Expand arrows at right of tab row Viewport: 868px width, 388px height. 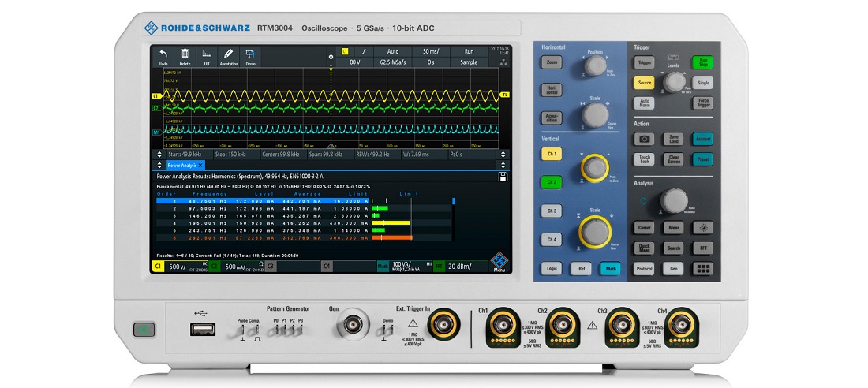tap(503, 165)
